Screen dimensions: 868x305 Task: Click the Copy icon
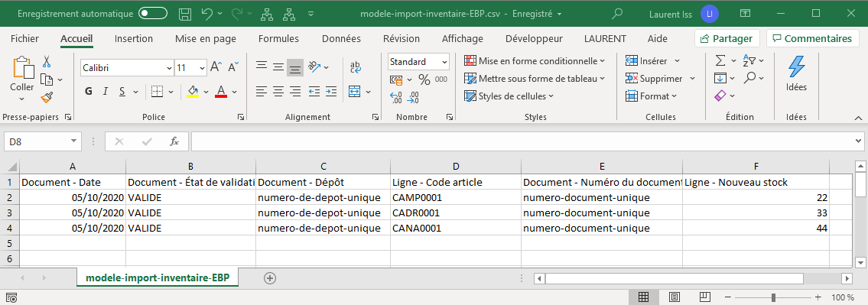[47, 79]
